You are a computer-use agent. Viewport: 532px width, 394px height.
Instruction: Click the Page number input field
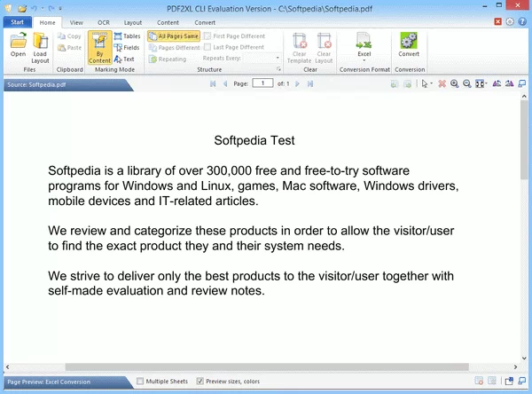[x=262, y=83]
